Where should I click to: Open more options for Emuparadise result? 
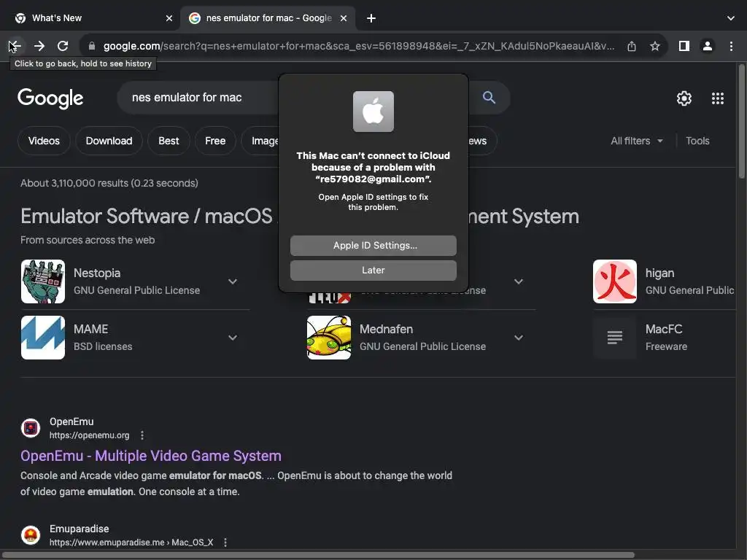[x=225, y=542]
